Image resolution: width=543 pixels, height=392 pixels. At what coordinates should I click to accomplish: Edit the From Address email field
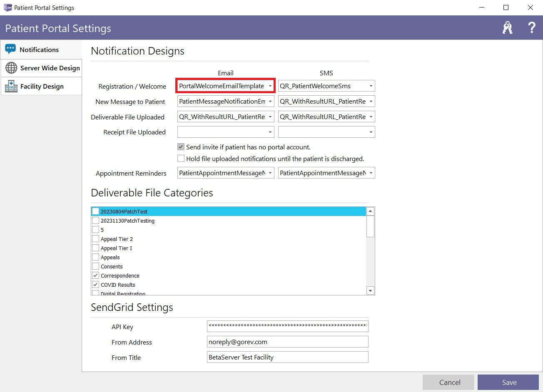point(287,342)
